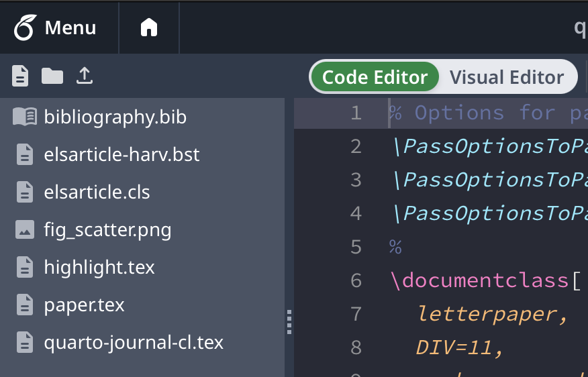Click the Overleaf logo icon
The width and height of the screenshot is (588, 377).
click(x=25, y=28)
